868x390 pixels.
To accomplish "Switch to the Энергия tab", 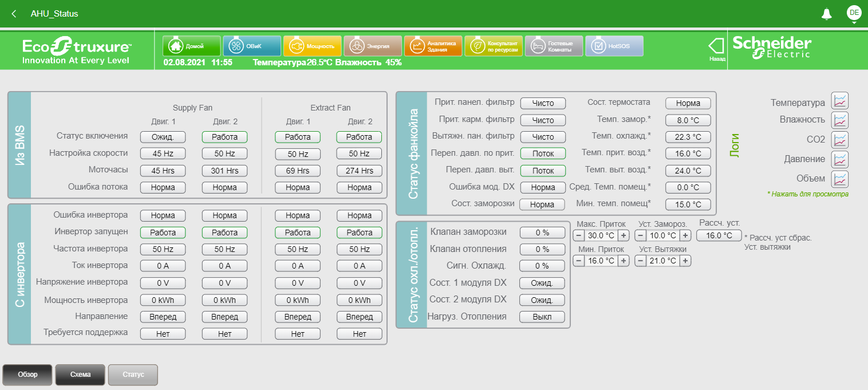I will click(373, 46).
